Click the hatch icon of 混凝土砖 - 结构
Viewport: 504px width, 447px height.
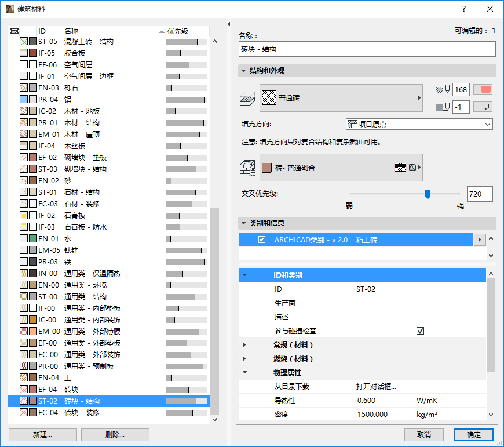(x=24, y=42)
